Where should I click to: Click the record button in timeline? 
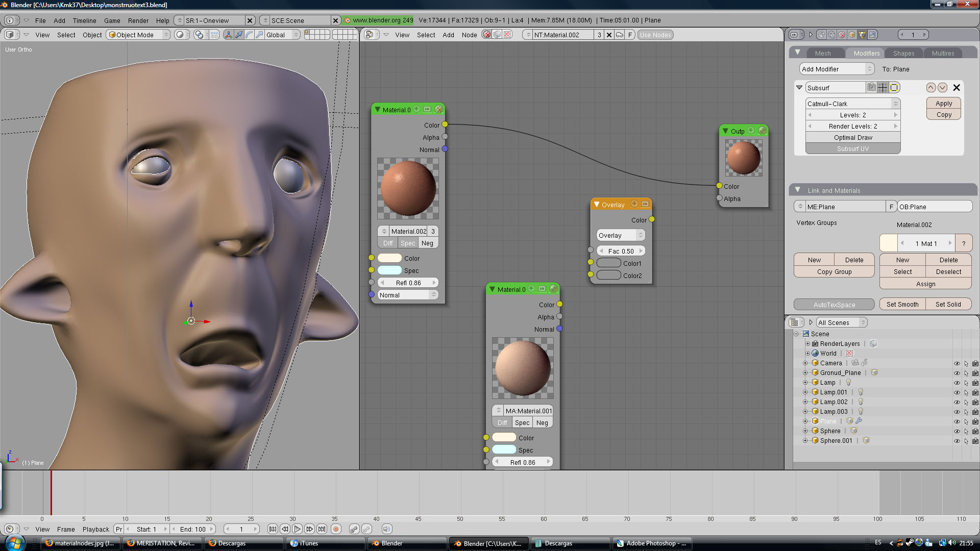click(x=336, y=529)
